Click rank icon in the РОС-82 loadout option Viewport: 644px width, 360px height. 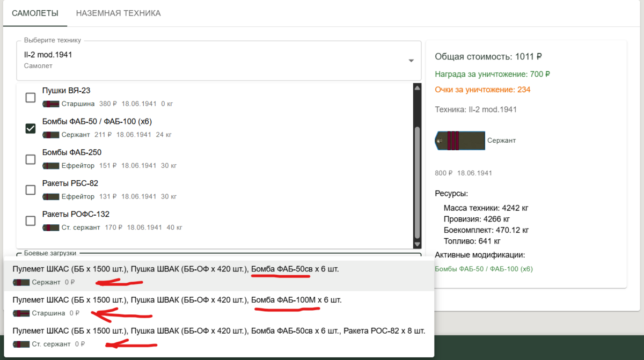pos(21,344)
